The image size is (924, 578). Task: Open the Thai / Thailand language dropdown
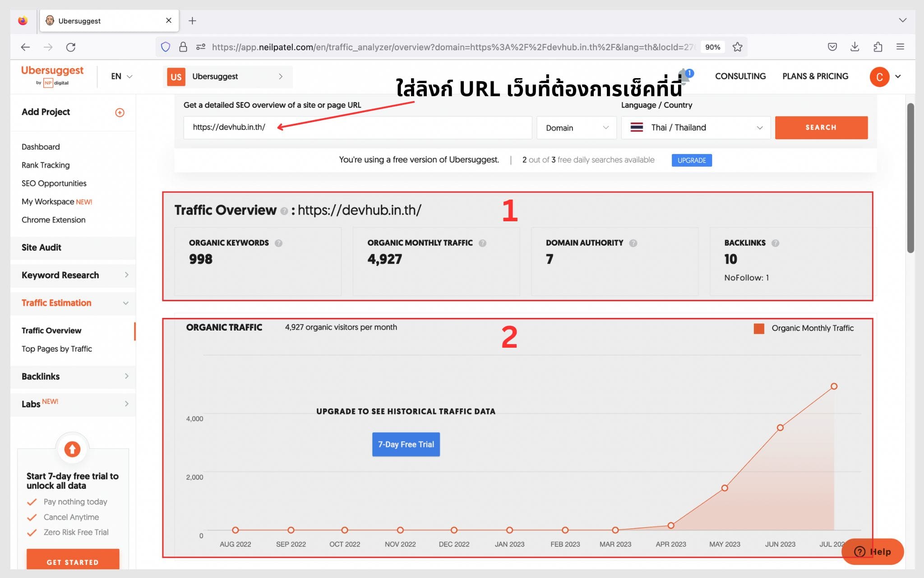(x=696, y=128)
